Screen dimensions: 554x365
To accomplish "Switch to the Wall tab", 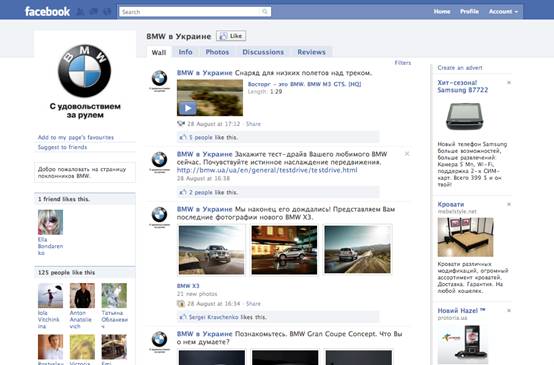I will click(159, 52).
